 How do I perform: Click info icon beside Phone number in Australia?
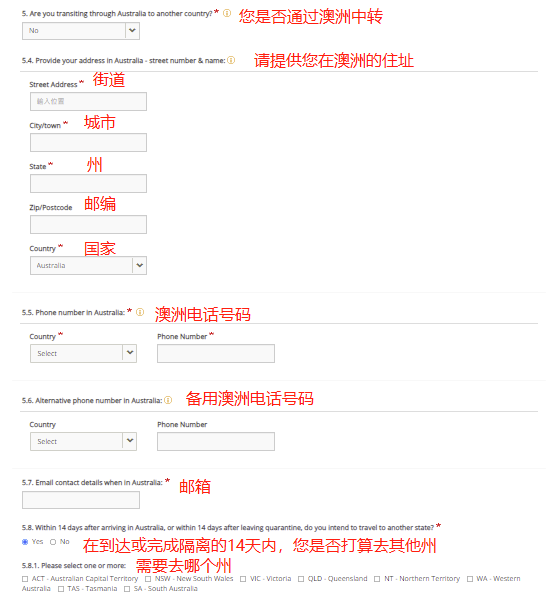tap(140, 312)
